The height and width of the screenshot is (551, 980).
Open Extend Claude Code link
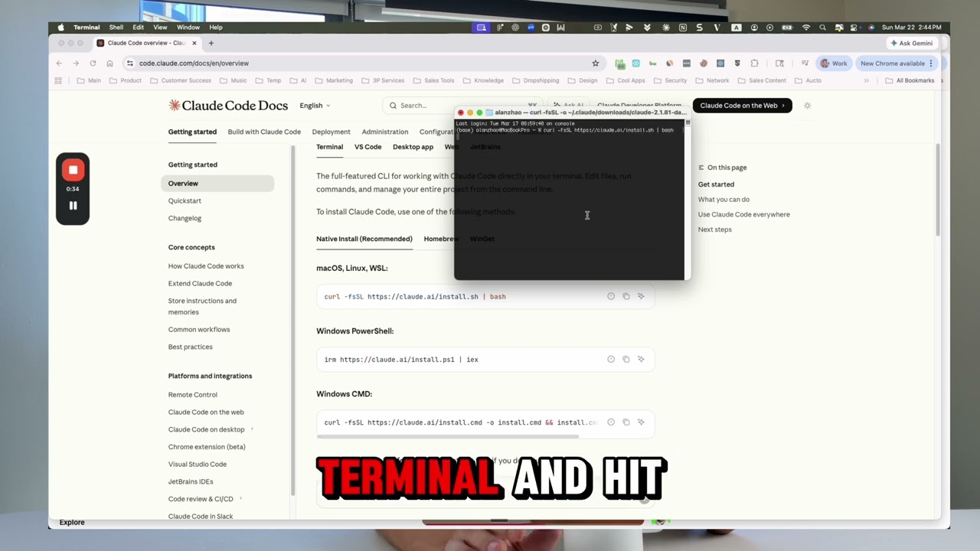pyautogui.click(x=200, y=283)
